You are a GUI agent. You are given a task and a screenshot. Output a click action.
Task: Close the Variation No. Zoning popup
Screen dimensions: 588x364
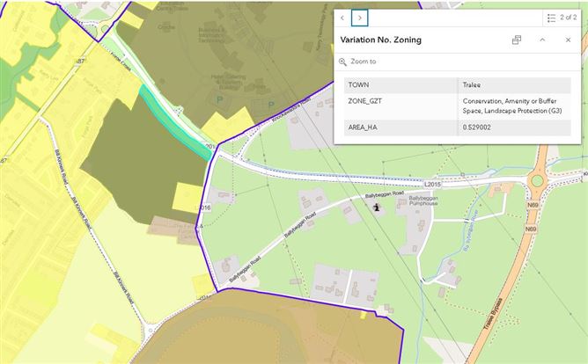coord(568,40)
